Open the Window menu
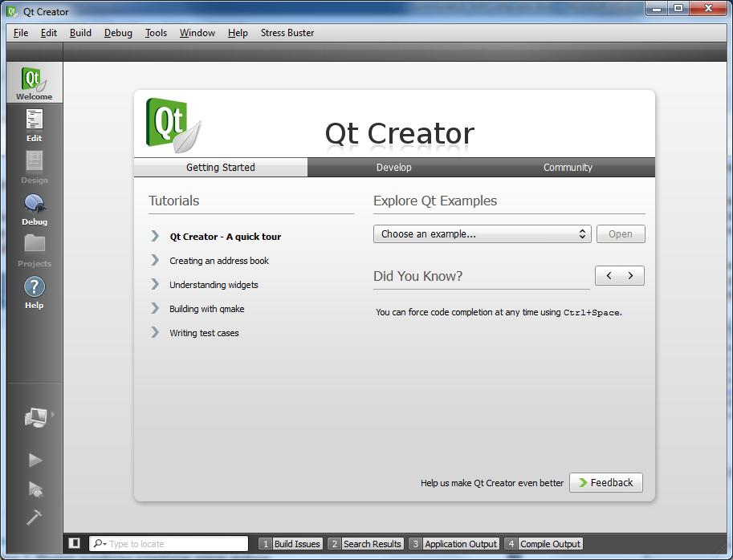Image resolution: width=733 pixels, height=560 pixels. (x=198, y=33)
